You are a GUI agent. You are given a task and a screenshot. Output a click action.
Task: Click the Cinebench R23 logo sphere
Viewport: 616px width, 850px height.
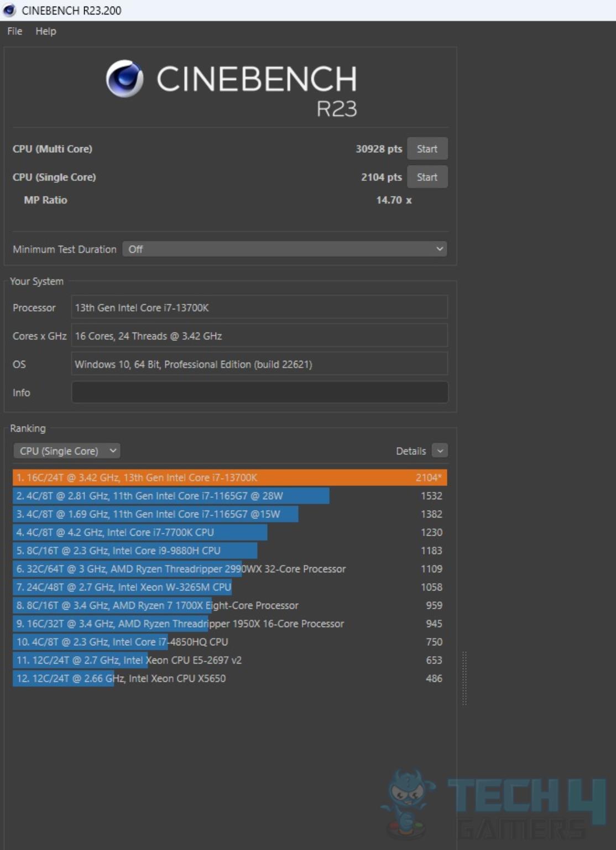[x=124, y=79]
